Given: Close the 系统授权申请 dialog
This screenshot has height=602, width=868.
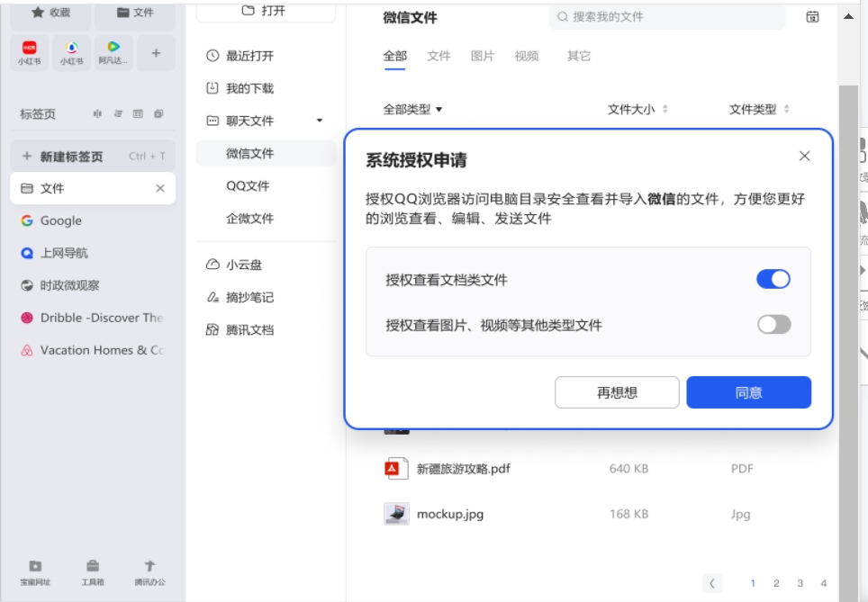Looking at the screenshot, I should pyautogui.click(x=804, y=156).
